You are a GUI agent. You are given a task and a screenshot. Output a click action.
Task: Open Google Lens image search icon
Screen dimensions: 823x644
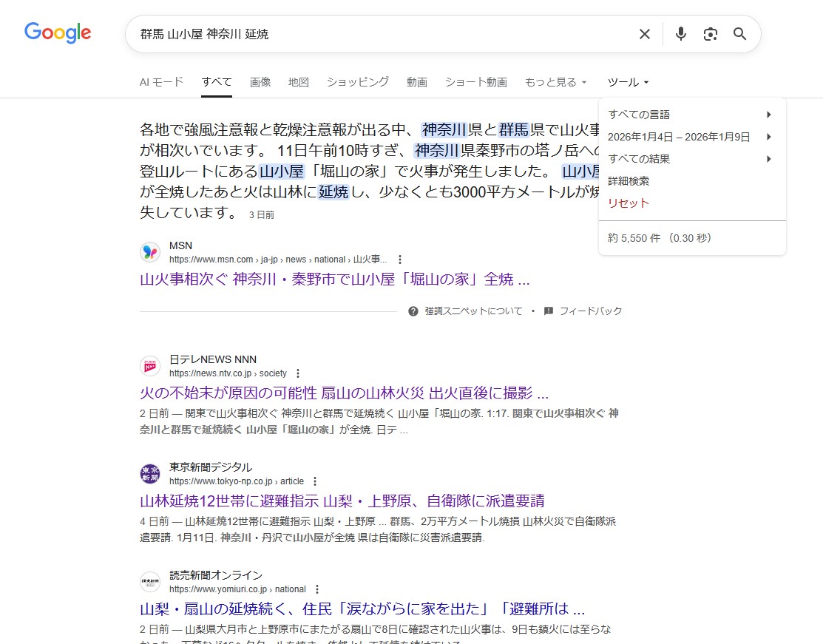click(711, 34)
